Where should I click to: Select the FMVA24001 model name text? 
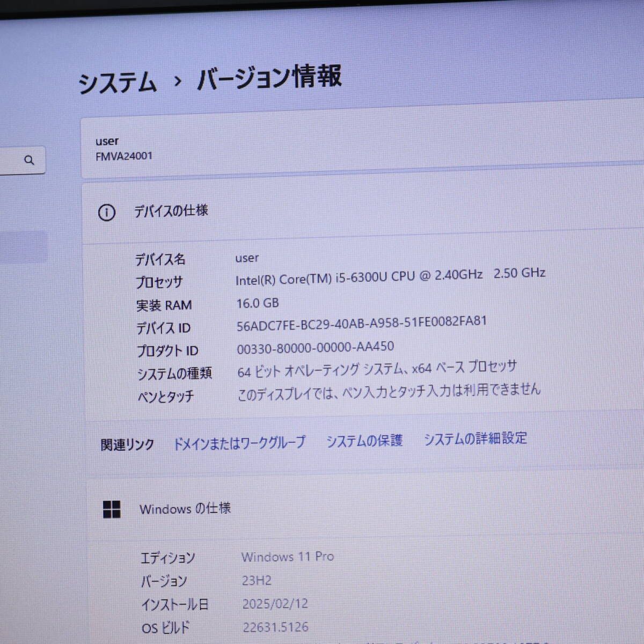[124, 156]
